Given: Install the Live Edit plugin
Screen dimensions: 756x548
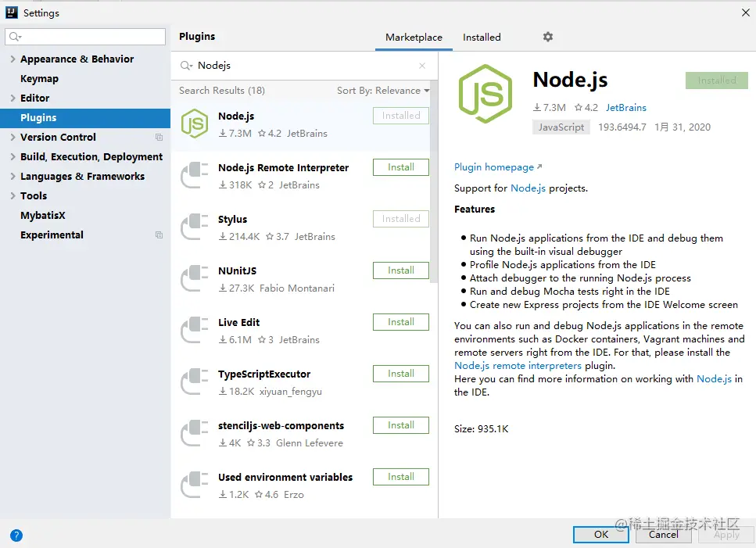Looking at the screenshot, I should [400, 322].
